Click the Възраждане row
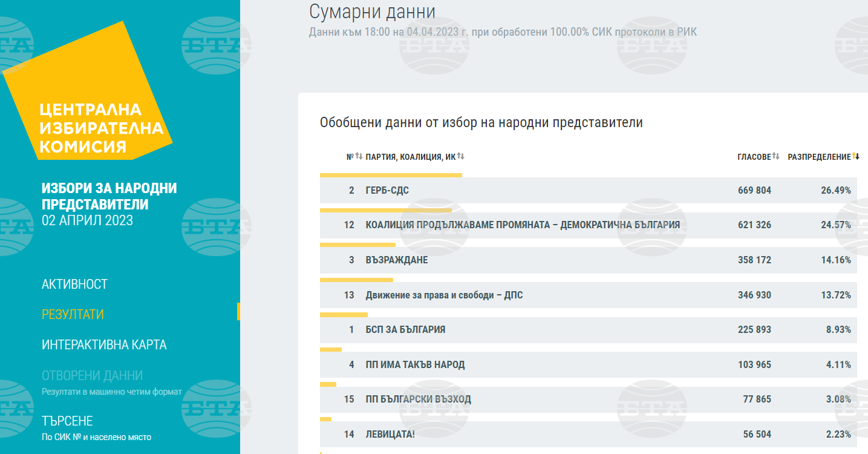Image resolution: width=868 pixels, height=454 pixels. pos(397,260)
